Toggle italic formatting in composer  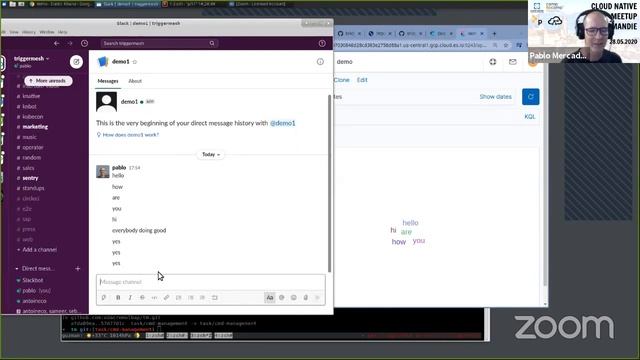130,298
